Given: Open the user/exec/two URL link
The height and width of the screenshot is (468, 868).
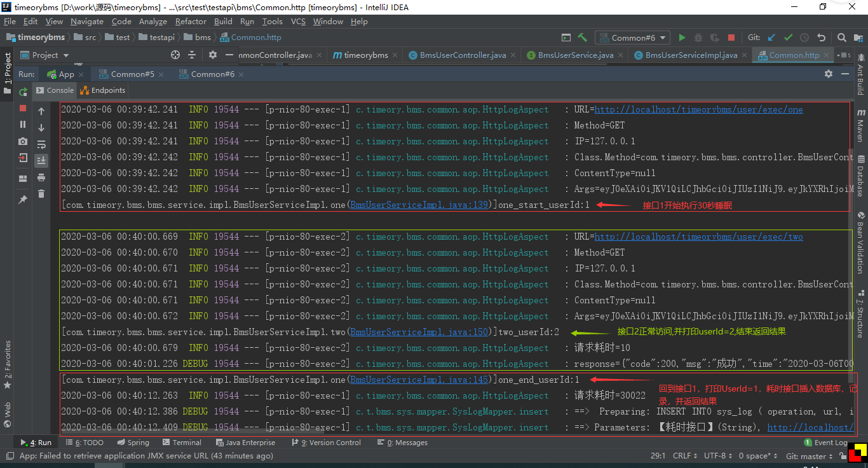Looking at the screenshot, I should coord(698,237).
